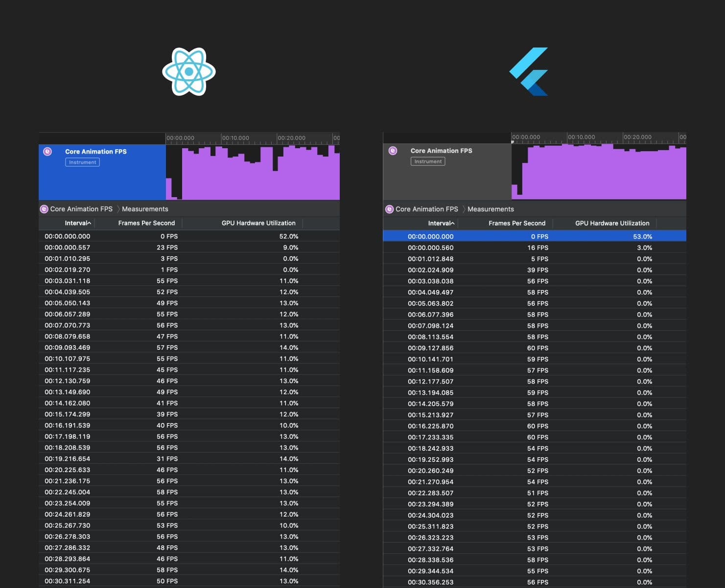The image size is (725, 588).
Task: Select row 00:30.311.254 in the React table
Action: 189,581
